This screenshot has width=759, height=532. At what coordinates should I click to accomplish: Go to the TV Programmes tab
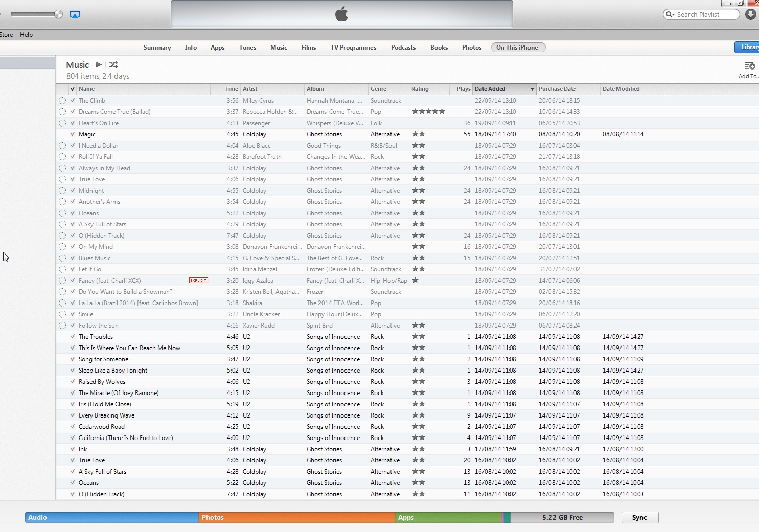coord(353,48)
